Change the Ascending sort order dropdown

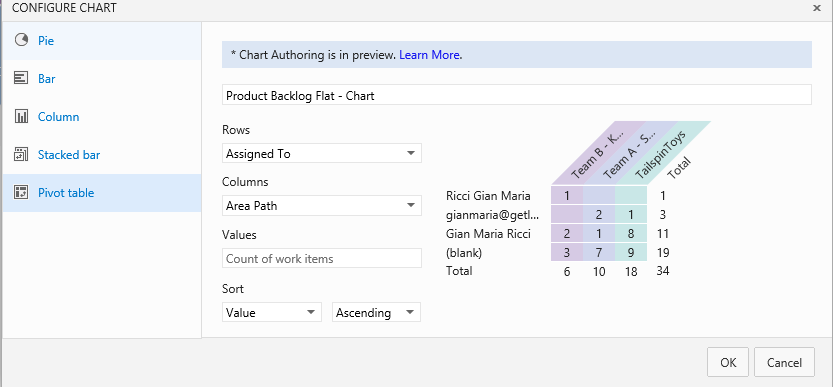[x=376, y=313]
